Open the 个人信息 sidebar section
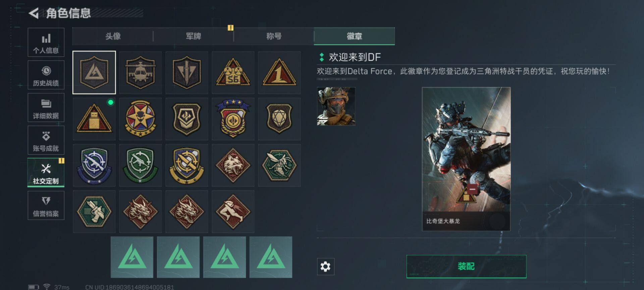 (x=46, y=43)
